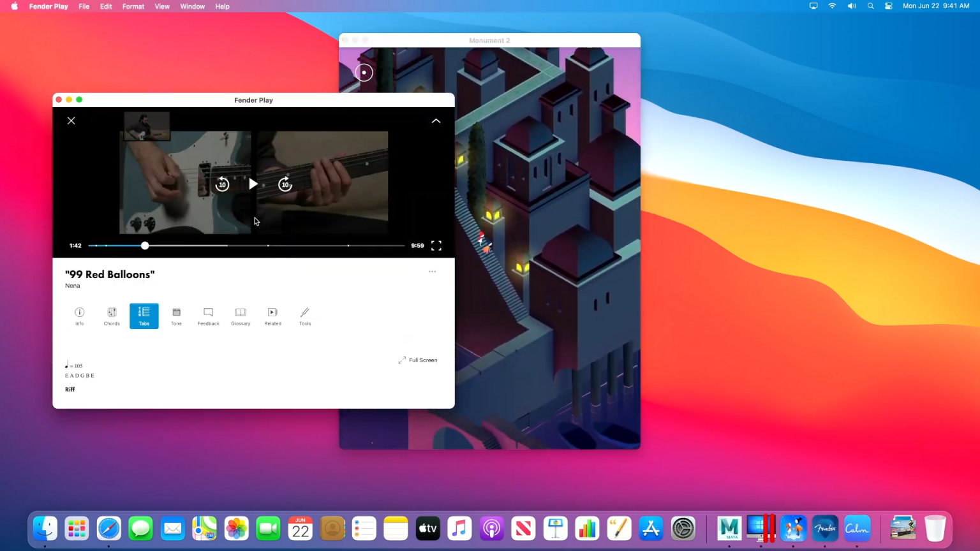Click the 9:59 duration label
Screen dimensions: 980x551
click(417, 246)
